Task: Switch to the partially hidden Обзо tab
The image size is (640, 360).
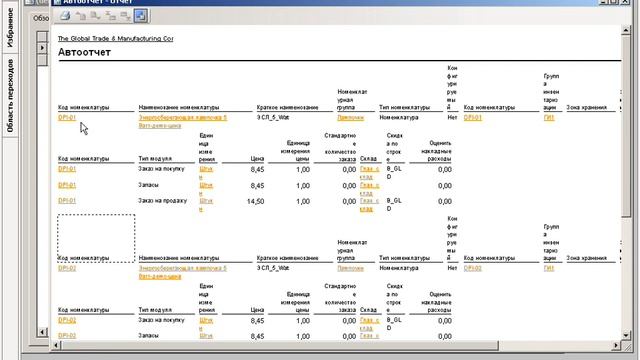Action: 41,18
